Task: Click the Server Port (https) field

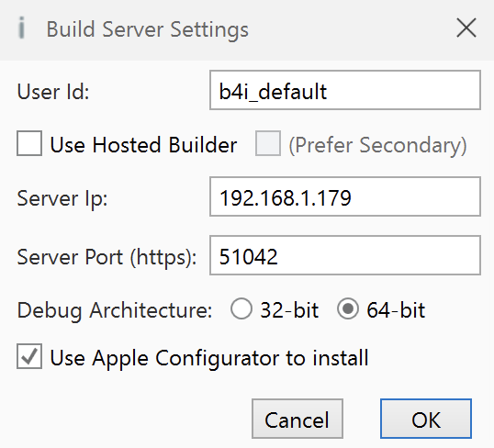Action: 345,255
